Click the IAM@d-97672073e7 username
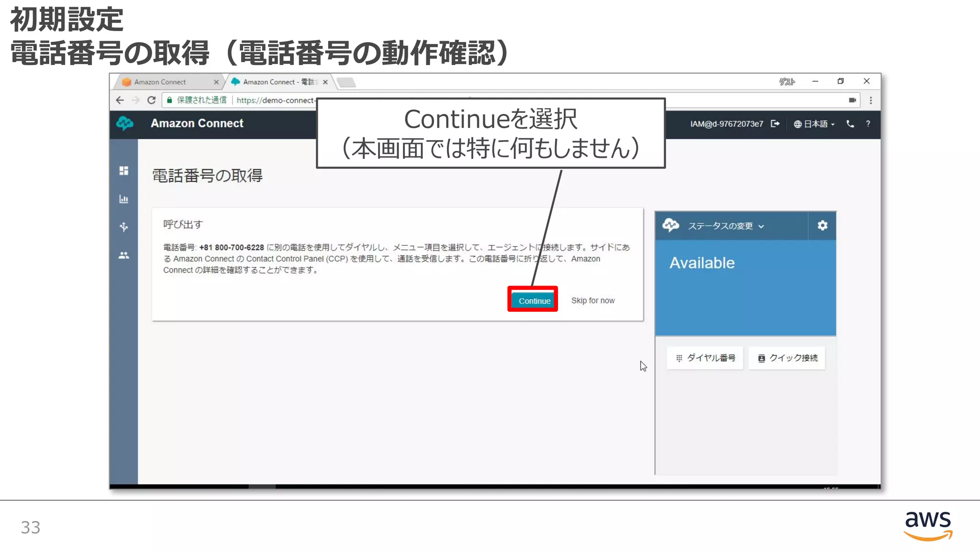This screenshot has height=551, width=980. point(726,124)
